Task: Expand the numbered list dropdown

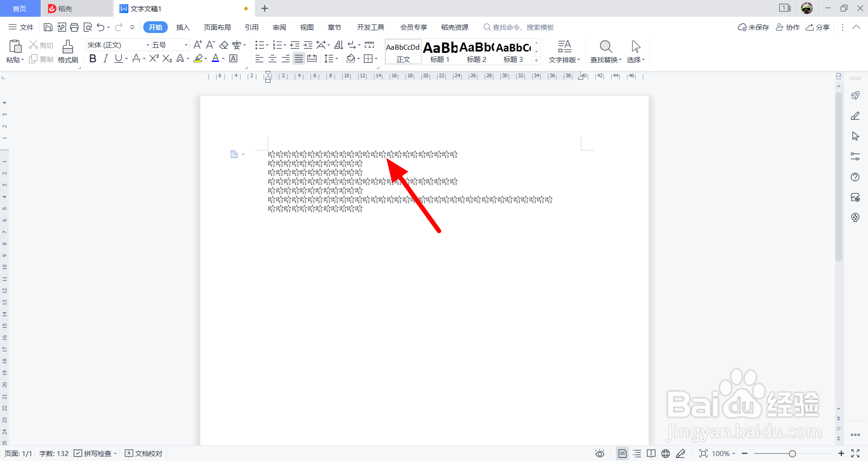Action: point(284,45)
